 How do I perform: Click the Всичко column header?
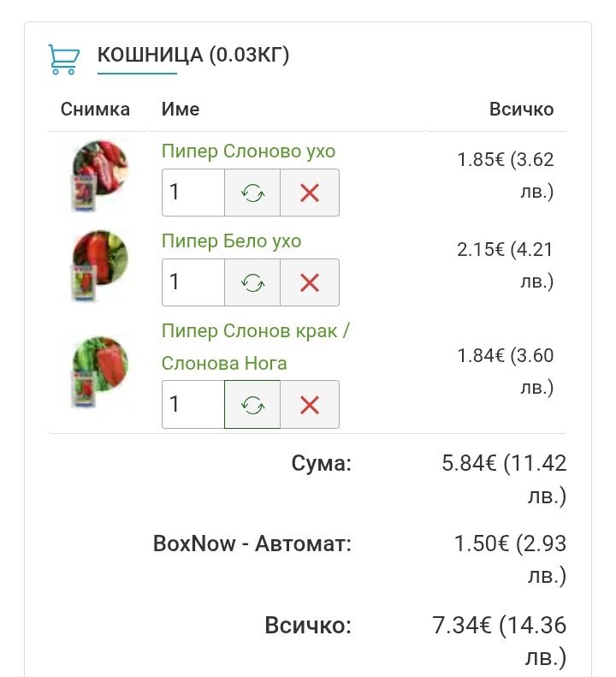pos(521,110)
